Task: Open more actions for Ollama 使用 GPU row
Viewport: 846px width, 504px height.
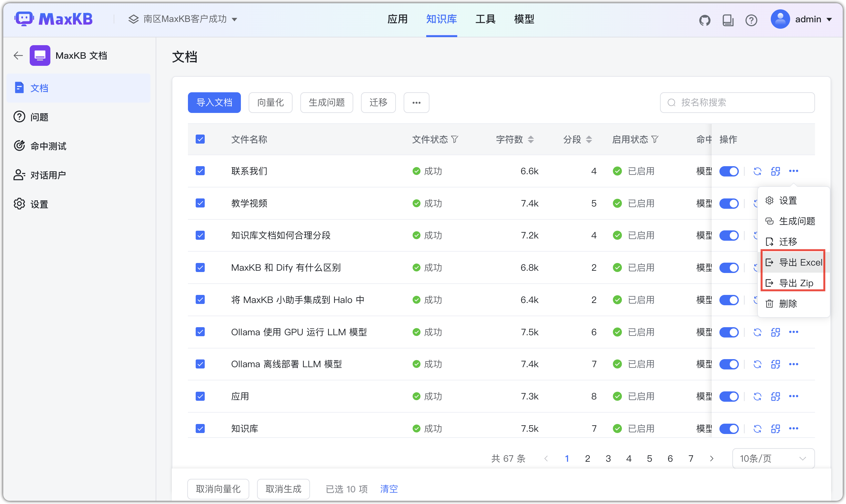Action: pos(793,332)
